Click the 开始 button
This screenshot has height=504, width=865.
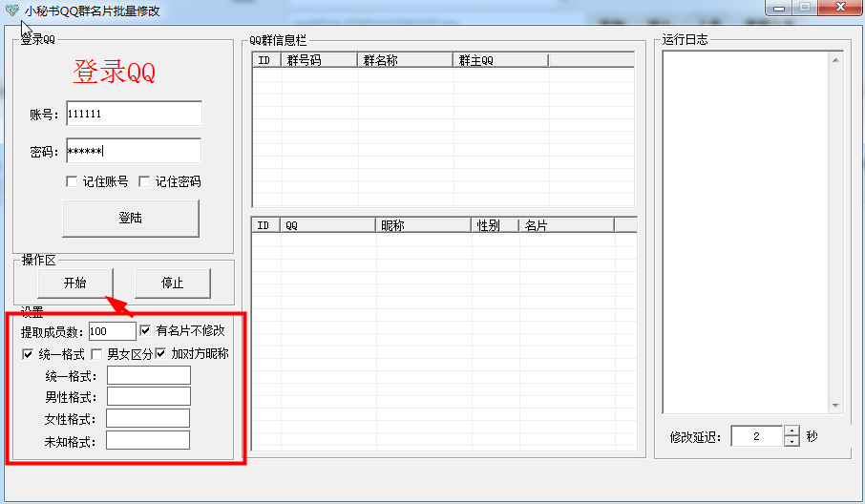[x=75, y=283]
